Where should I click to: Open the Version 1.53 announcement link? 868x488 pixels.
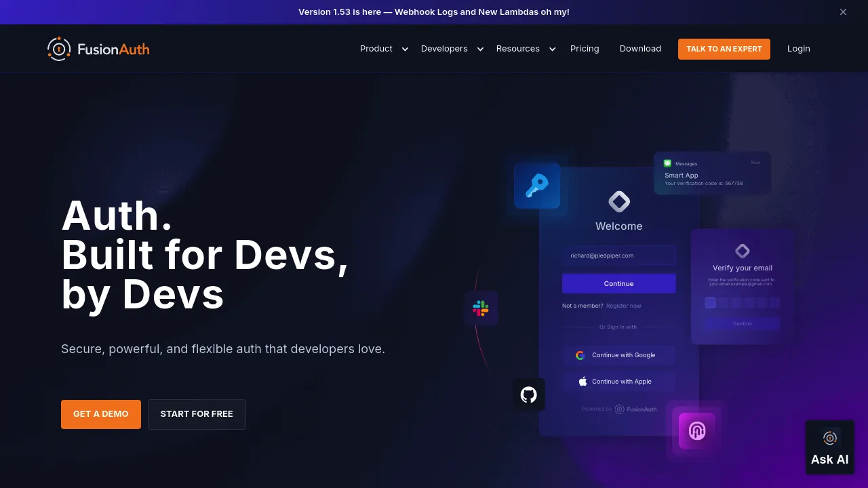434,12
